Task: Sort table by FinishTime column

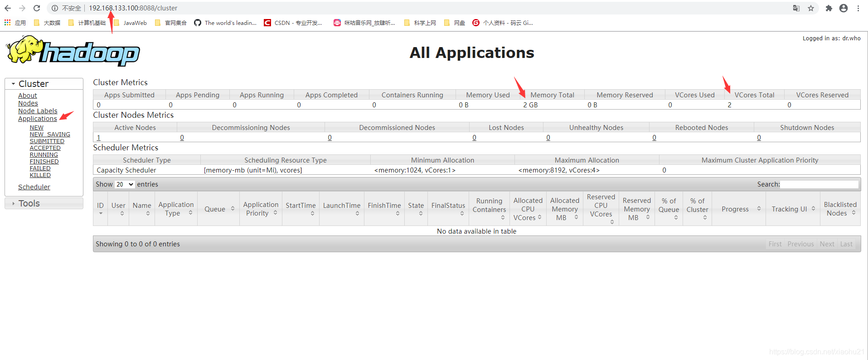Action: 384,209
